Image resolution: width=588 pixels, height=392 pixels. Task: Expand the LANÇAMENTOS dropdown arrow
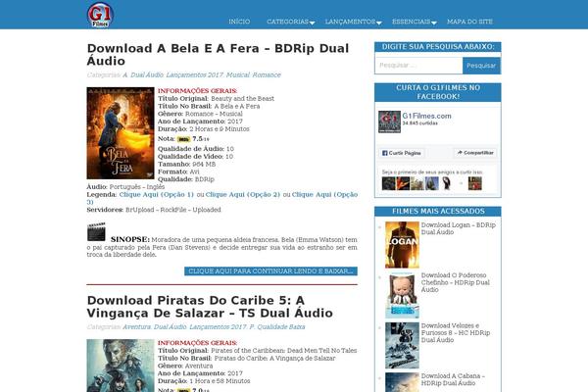pos(379,24)
